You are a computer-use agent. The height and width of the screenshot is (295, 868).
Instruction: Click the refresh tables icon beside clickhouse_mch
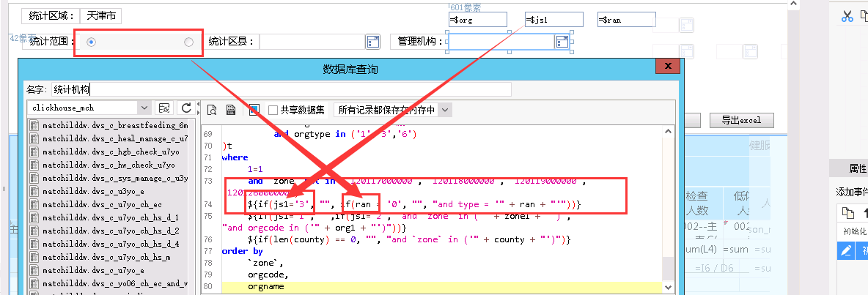[x=186, y=108]
